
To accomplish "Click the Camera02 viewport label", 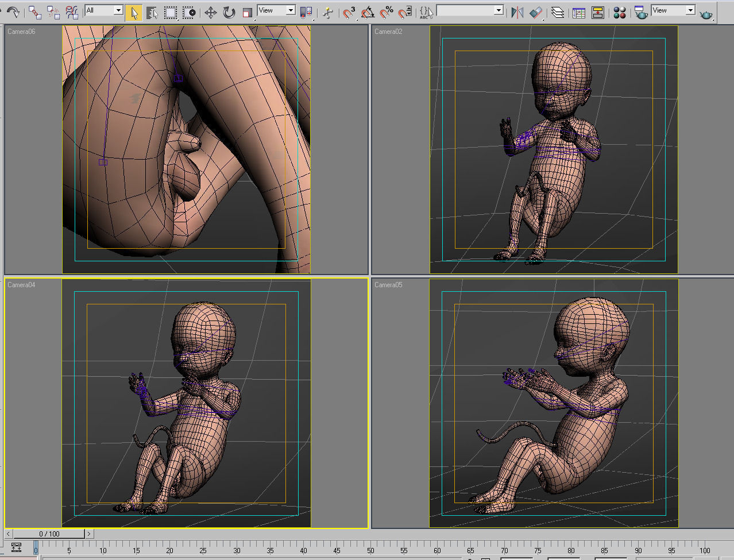I will click(388, 32).
